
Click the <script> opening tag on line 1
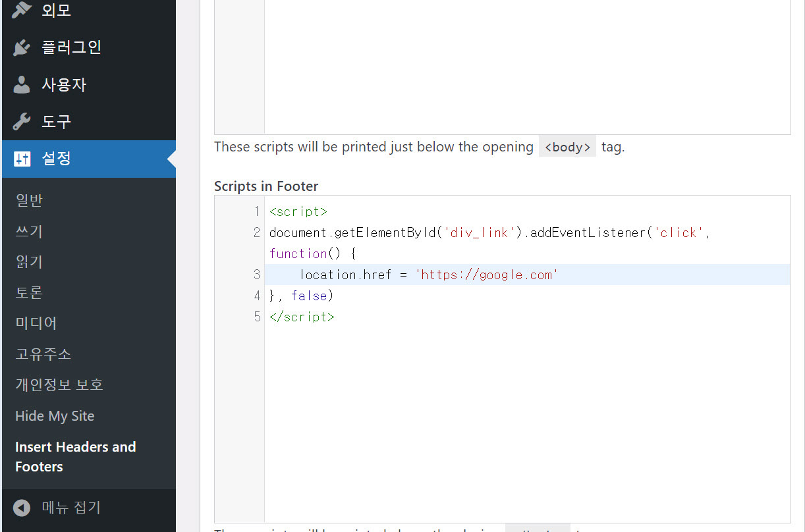click(298, 212)
